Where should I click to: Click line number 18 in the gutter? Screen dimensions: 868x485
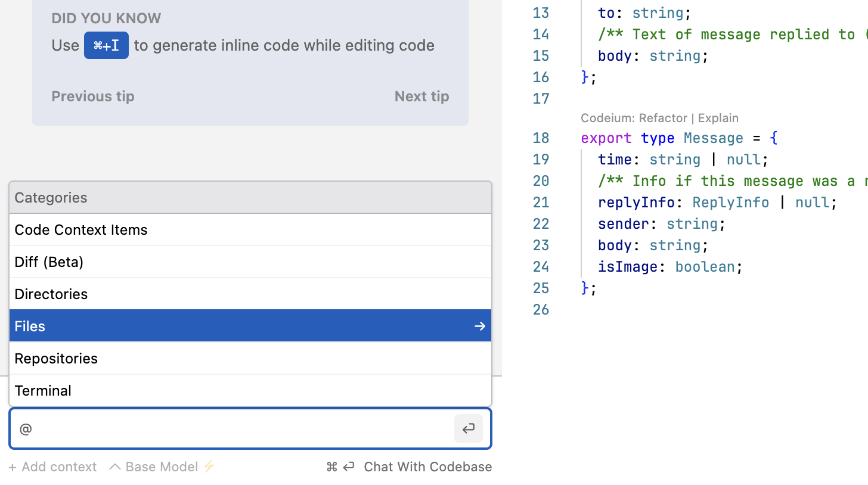click(x=541, y=138)
